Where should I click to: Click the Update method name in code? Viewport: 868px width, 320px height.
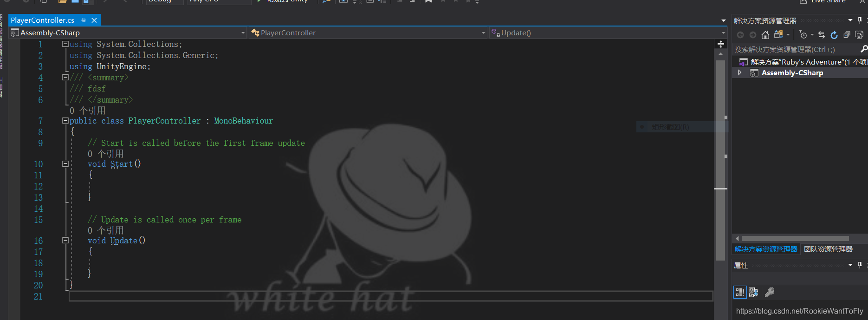coord(124,241)
